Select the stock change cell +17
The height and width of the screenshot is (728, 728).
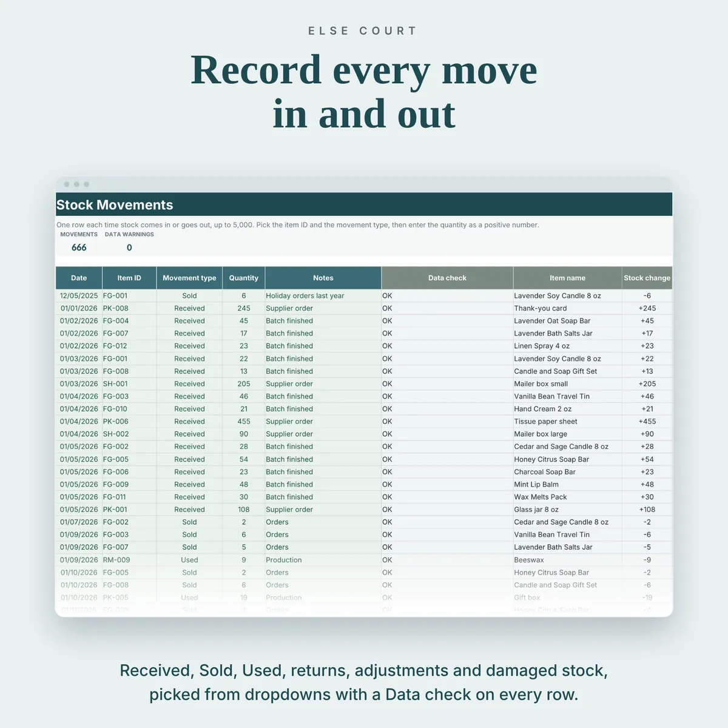coord(647,334)
